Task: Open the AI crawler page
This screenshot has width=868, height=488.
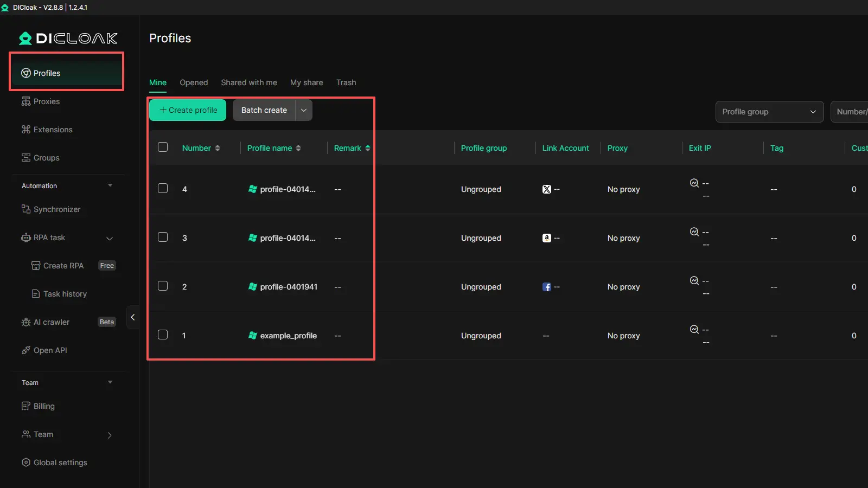Action: coord(52,322)
